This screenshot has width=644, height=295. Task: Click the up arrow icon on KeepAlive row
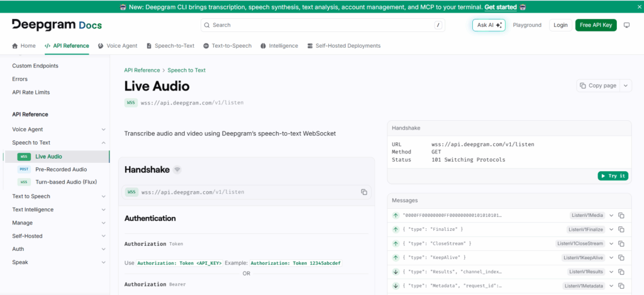pos(396,258)
